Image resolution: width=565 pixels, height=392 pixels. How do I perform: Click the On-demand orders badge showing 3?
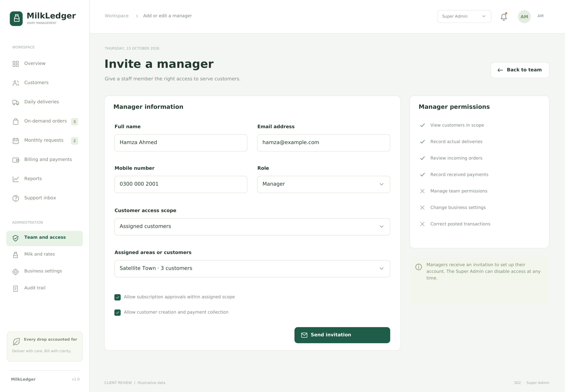pyautogui.click(x=75, y=122)
